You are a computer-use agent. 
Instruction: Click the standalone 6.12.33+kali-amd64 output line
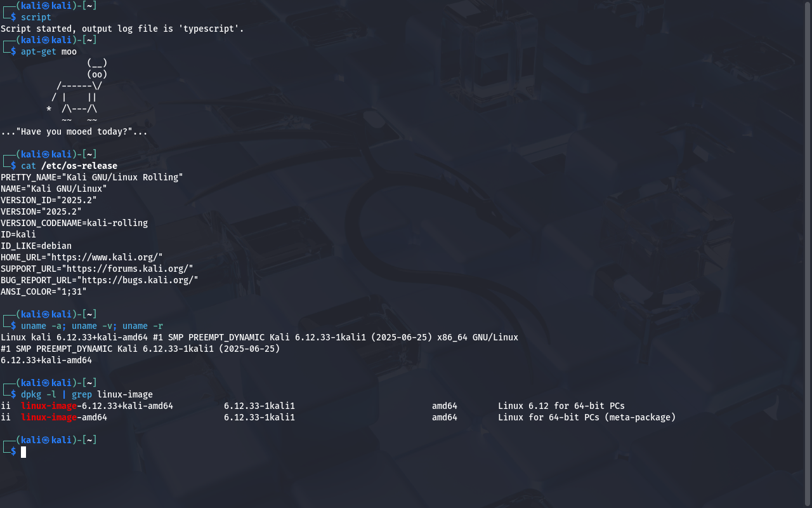[46, 360]
